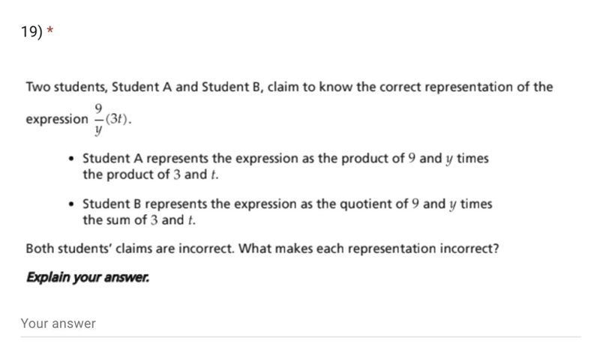Click the phrase "the product of 3 and t."

[151, 175]
